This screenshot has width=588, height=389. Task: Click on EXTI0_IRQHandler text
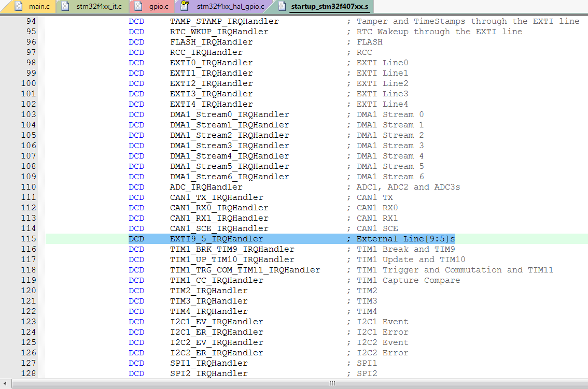coord(211,63)
